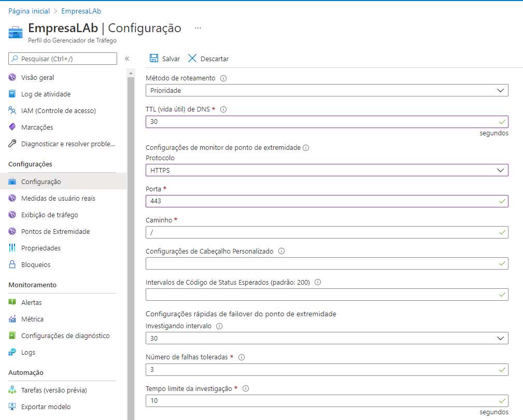Open the Investigando intervalo dropdown

click(x=327, y=338)
